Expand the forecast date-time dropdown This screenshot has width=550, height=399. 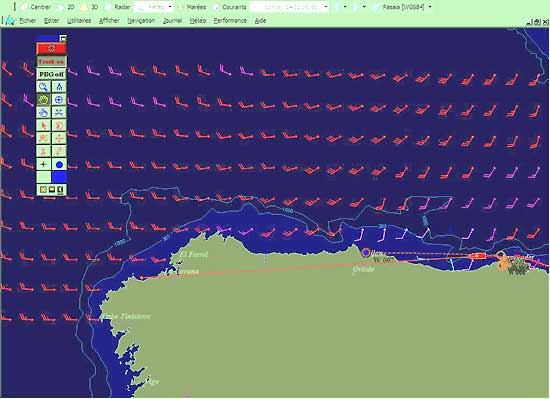[326, 7]
